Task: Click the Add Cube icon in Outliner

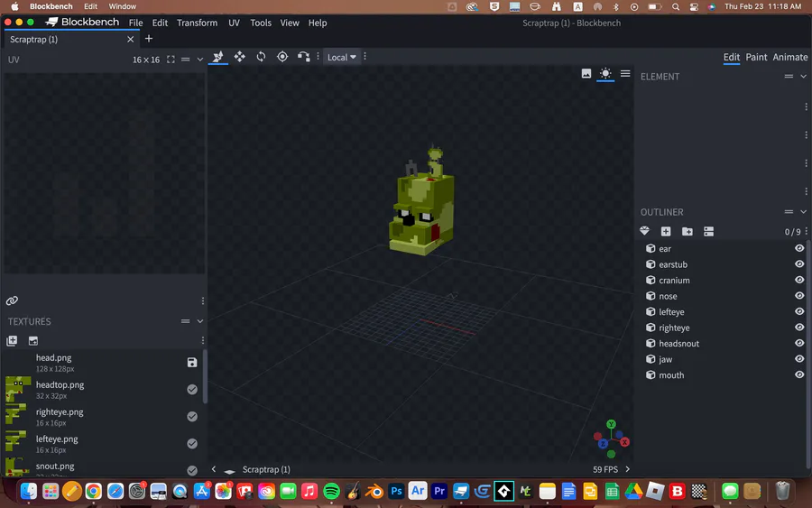Action: [x=666, y=232]
